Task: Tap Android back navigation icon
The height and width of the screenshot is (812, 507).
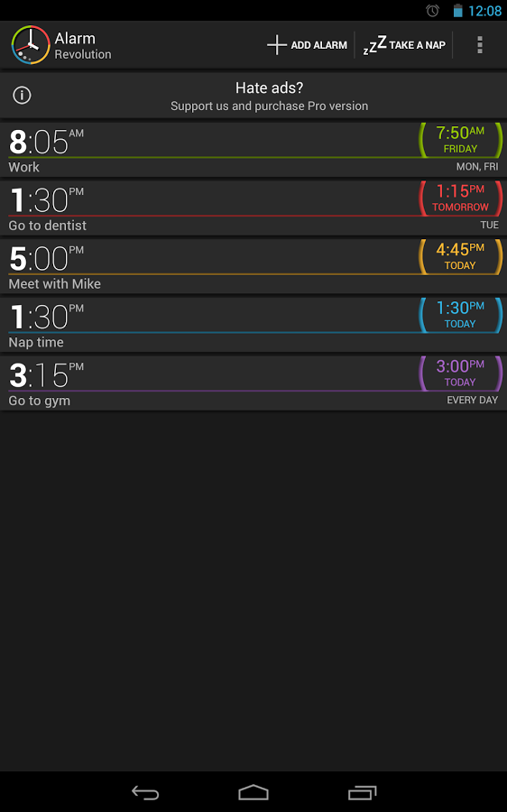Action: 145,792
